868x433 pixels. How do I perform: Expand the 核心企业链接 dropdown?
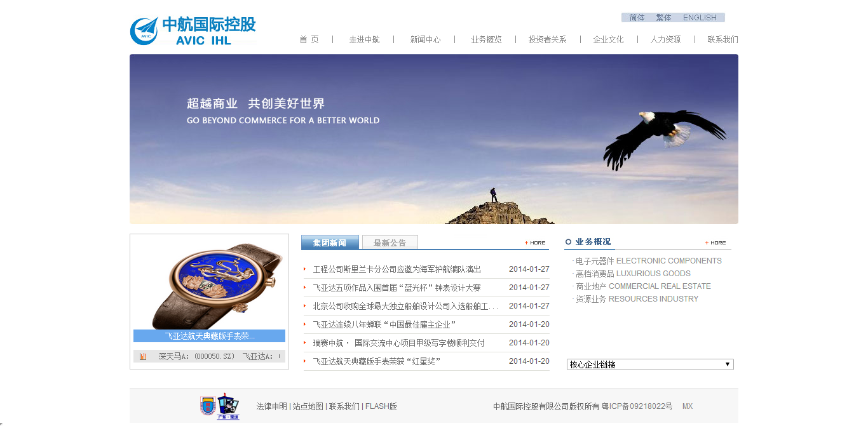coord(650,364)
